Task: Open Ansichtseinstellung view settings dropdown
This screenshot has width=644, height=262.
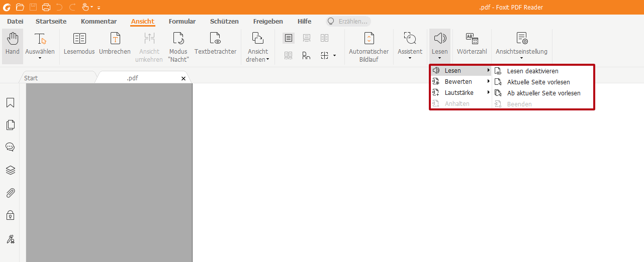Action: point(521,46)
